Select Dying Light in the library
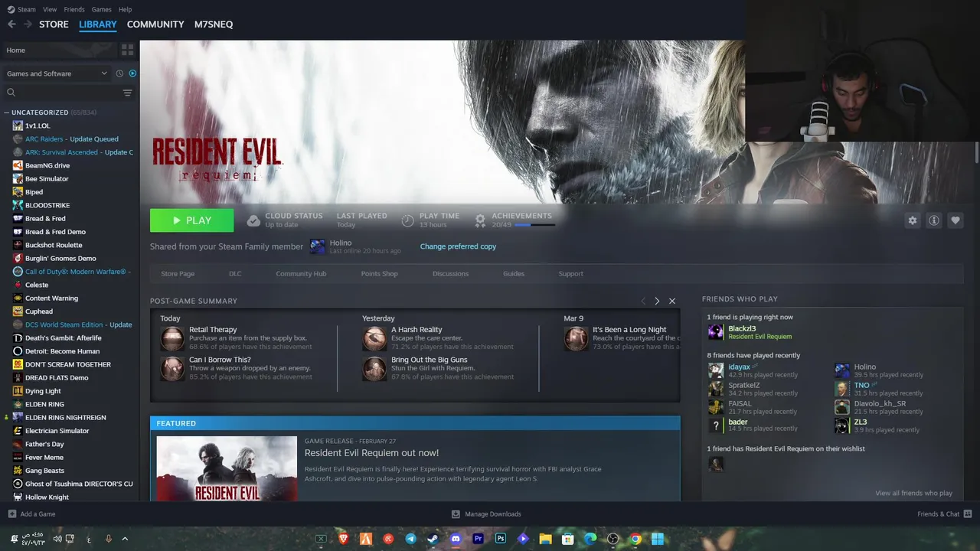 pos(43,391)
